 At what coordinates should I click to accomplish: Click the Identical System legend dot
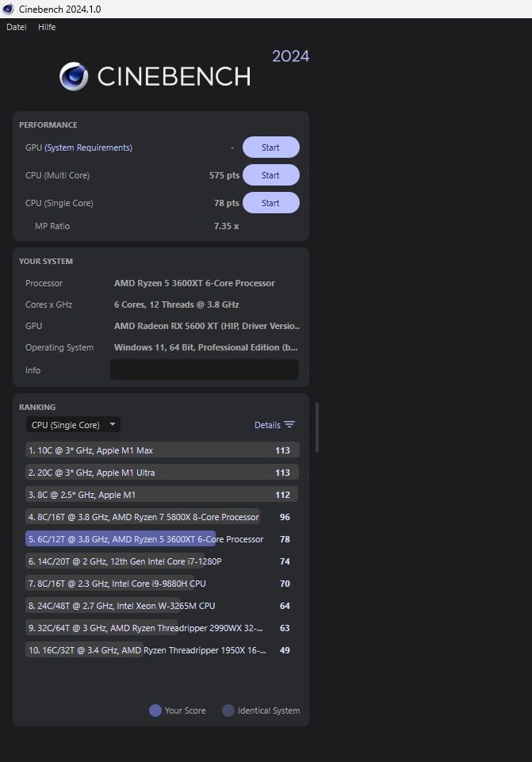[228, 710]
